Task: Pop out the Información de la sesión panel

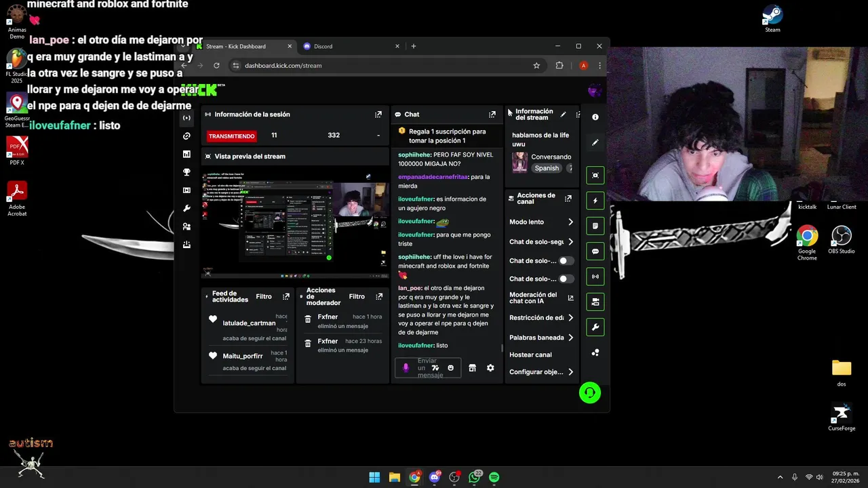Action: pos(378,115)
